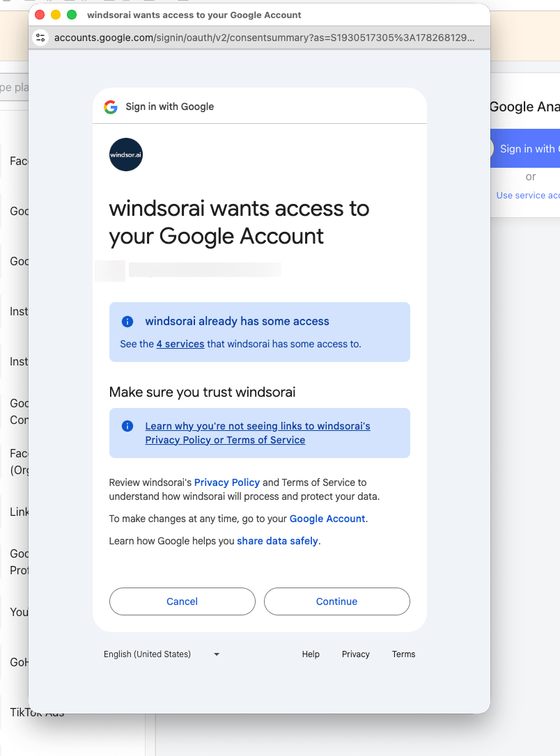The height and width of the screenshot is (756, 560).
Task: Click the 'windsorai wants access to your Google Account' heading
Action: tap(239, 222)
